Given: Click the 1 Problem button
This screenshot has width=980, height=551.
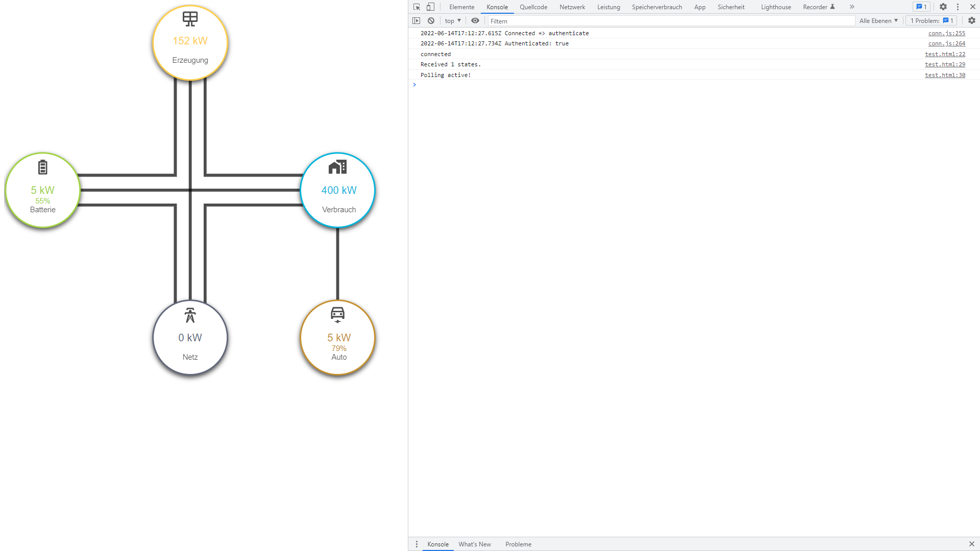Looking at the screenshot, I should pos(932,21).
